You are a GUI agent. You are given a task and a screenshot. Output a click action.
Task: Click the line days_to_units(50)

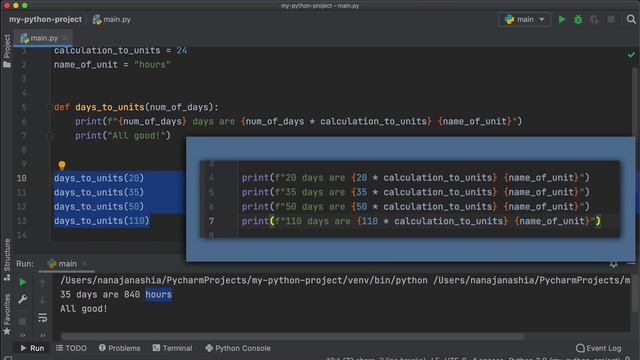click(x=99, y=207)
